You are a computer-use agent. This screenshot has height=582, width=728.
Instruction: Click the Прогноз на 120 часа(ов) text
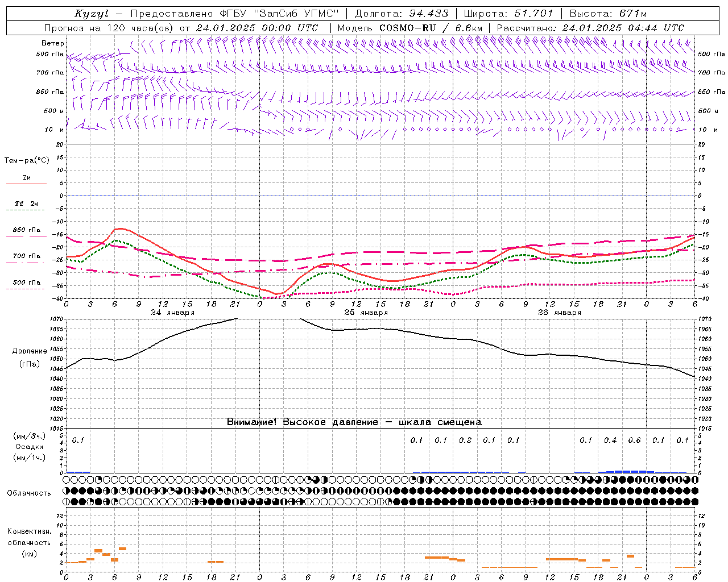pyautogui.click(x=110, y=28)
